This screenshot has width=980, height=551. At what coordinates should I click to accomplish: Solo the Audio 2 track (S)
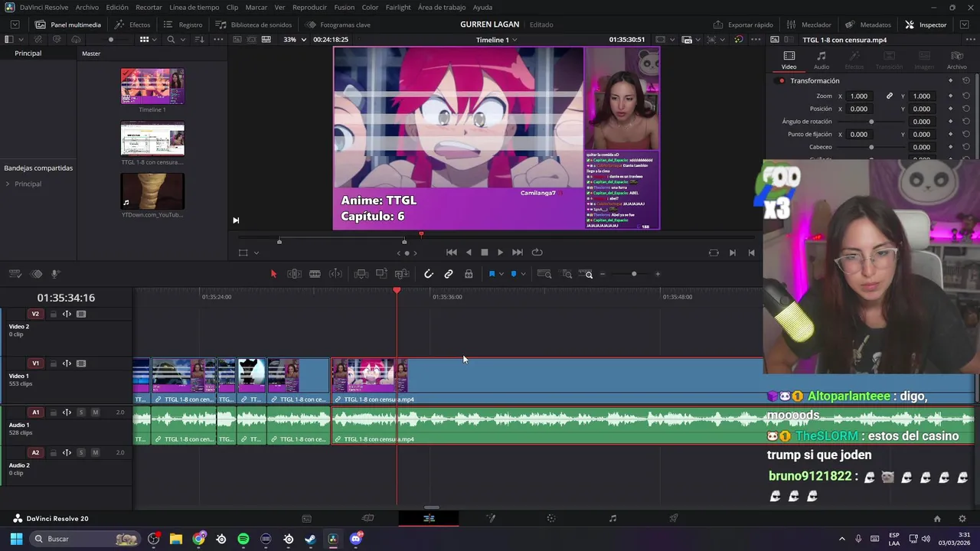pos(81,452)
